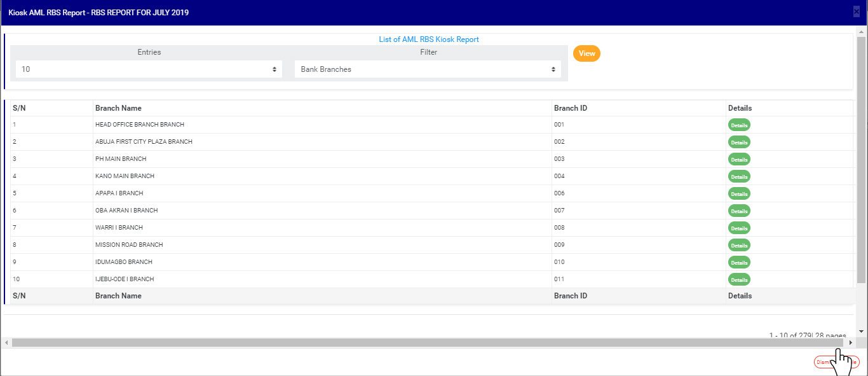
Task: Open Details for KANO MAIN BRANCH
Action: [x=739, y=177]
